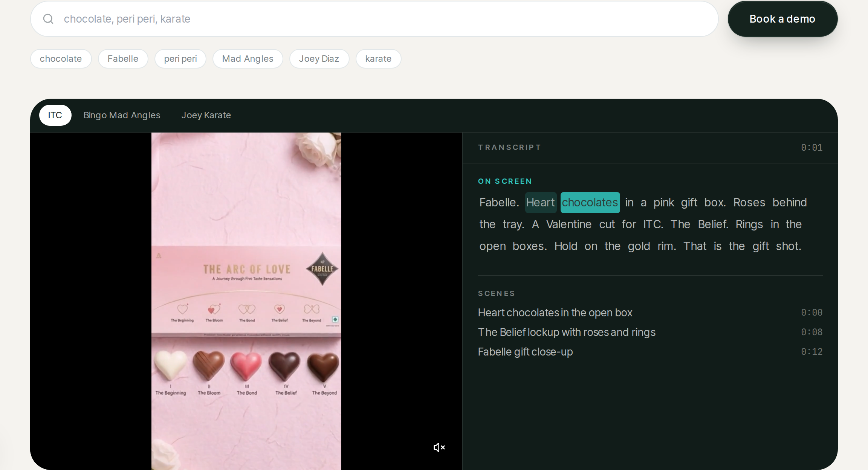Screen dimensions: 868x470
Task: Click the highlighted word chocolates in transcript
Action: coord(590,203)
